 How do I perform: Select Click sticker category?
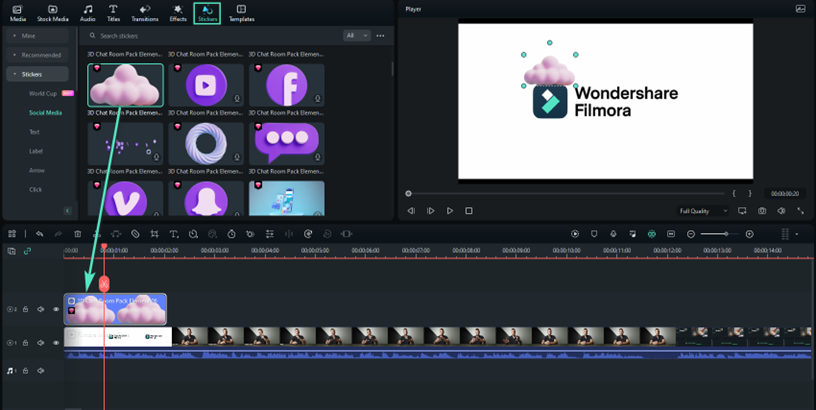35,190
